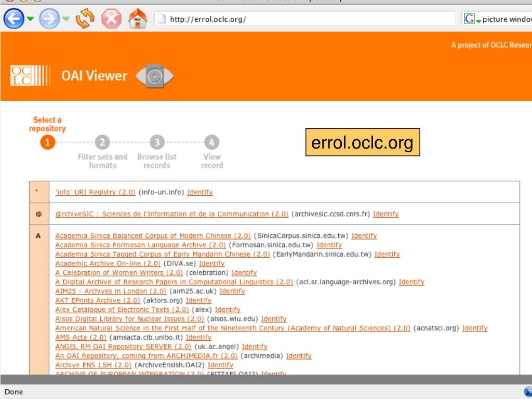Click the 'A' section letter cell
Screen dimensions: 532x399
39,300
